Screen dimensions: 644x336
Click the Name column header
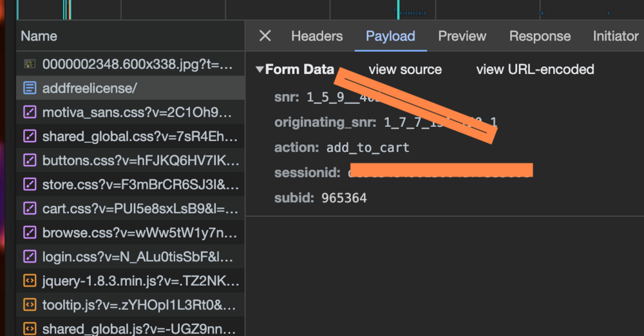coord(39,36)
